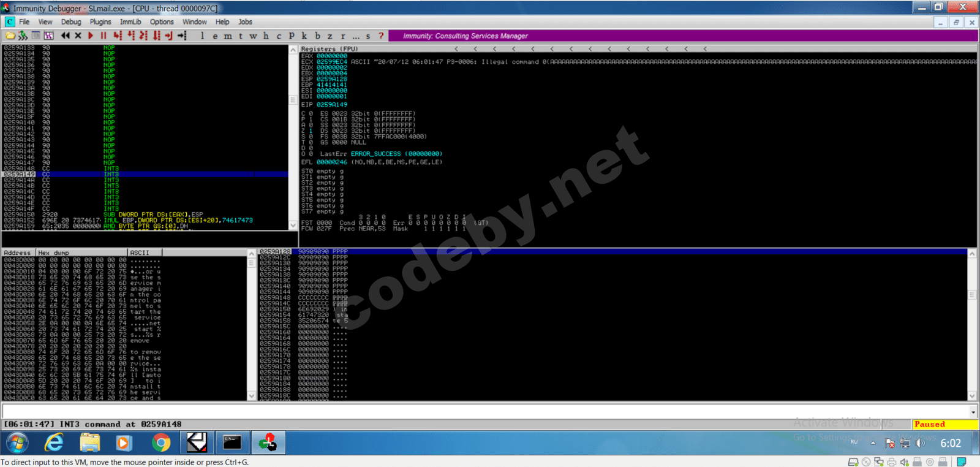Click the disassembly pane scroll-down arrow

coord(293,226)
